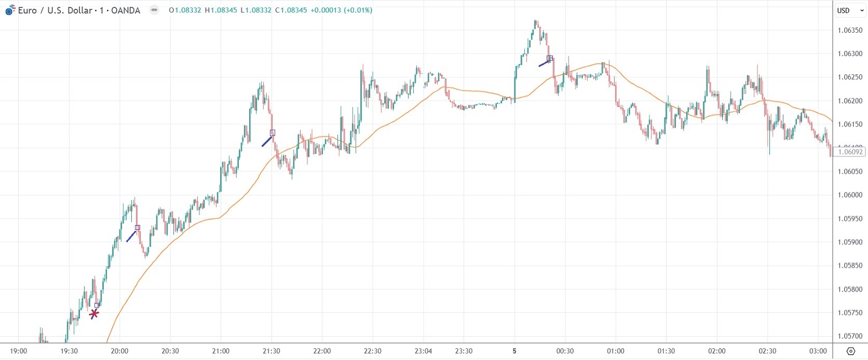Image resolution: width=868 pixels, height=360 pixels.
Task: Select the square marker near the 21:30 drop
Action: [x=273, y=133]
